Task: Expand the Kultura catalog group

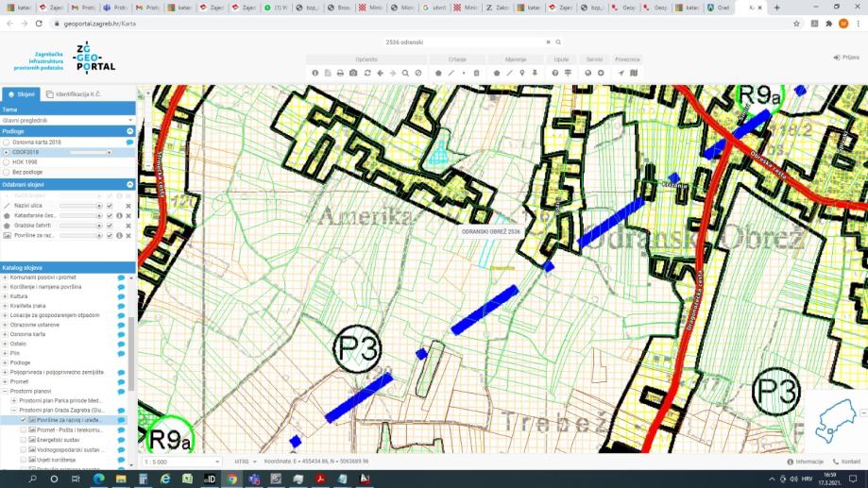Action: point(5,295)
